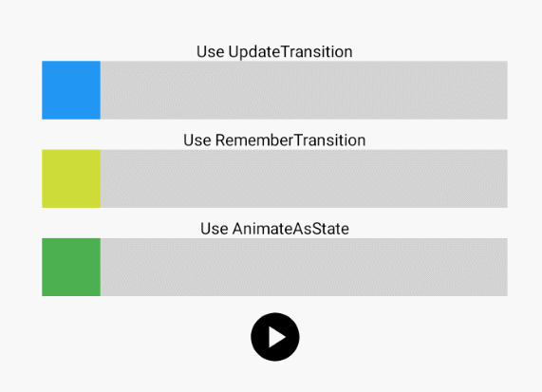542x392 pixels.
Task: Select the yellow-green square under Use RememberTransition
Action: pyautogui.click(x=71, y=178)
